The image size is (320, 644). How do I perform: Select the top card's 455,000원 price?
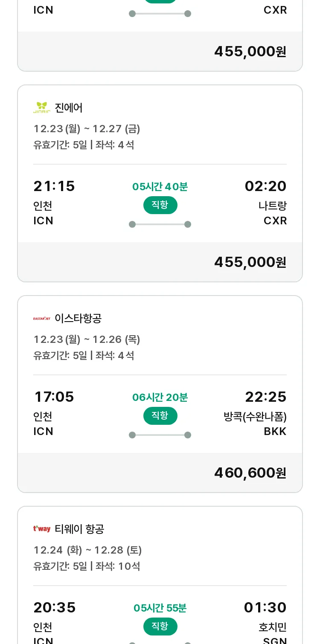pos(250,51)
